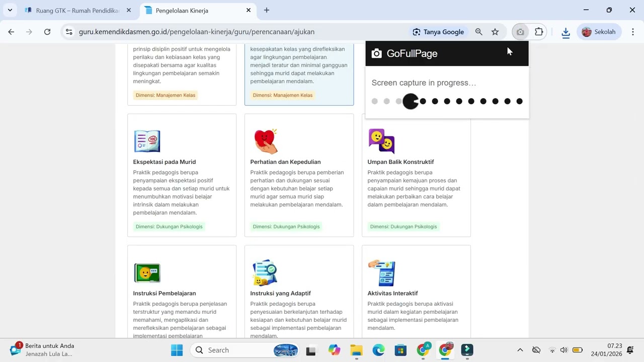Click the Pac-Man capture progress indicator
Viewport: 644px width, 362px height.
click(411, 101)
